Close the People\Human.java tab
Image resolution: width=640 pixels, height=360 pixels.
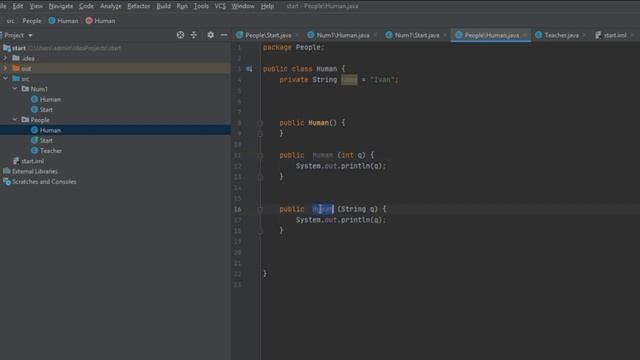524,36
